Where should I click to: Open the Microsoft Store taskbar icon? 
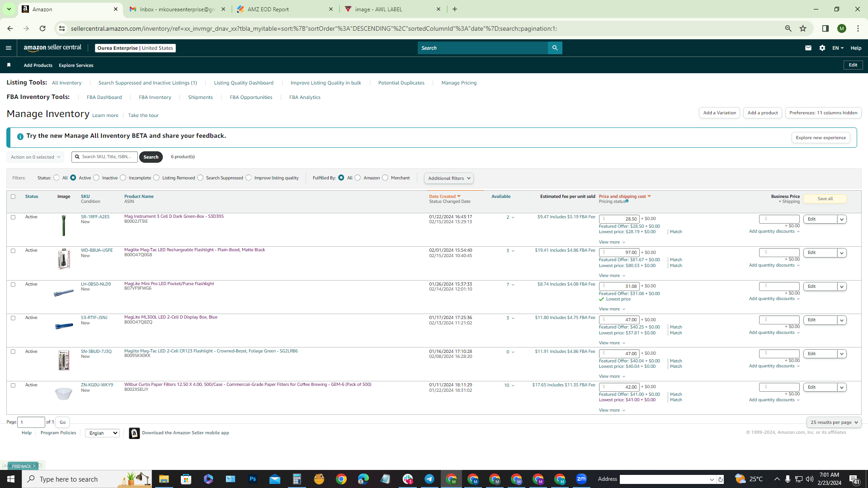[186, 479]
